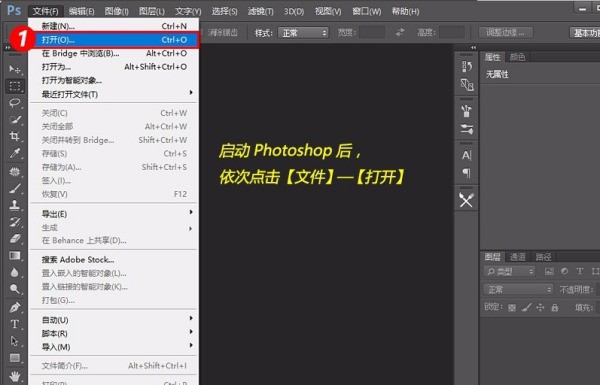Open the 样式 dropdown set to 正常

click(303, 33)
